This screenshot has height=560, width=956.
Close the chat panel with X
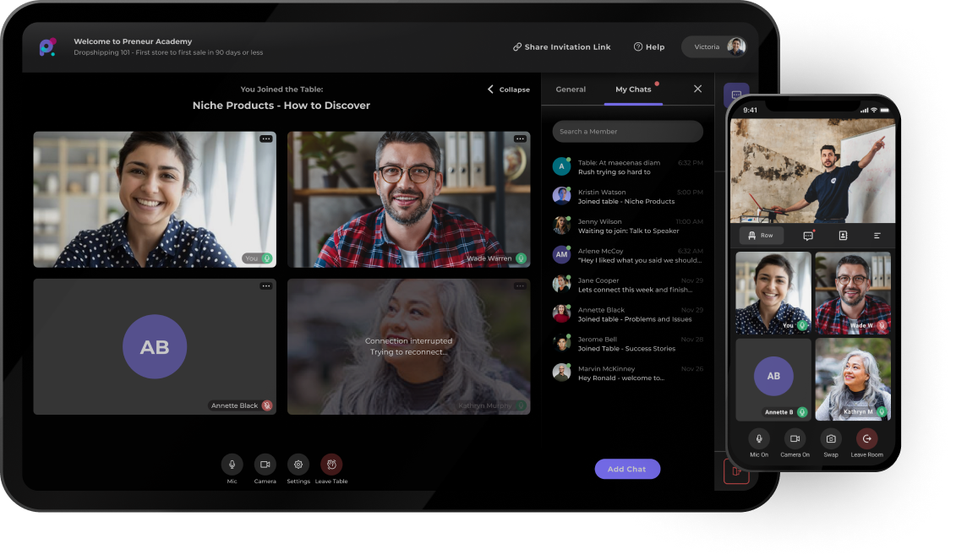coord(697,89)
